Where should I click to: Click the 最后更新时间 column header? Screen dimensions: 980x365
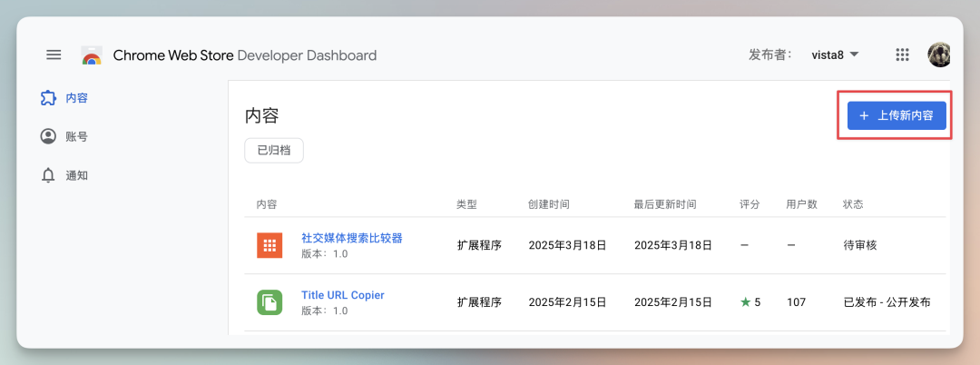[665, 204]
